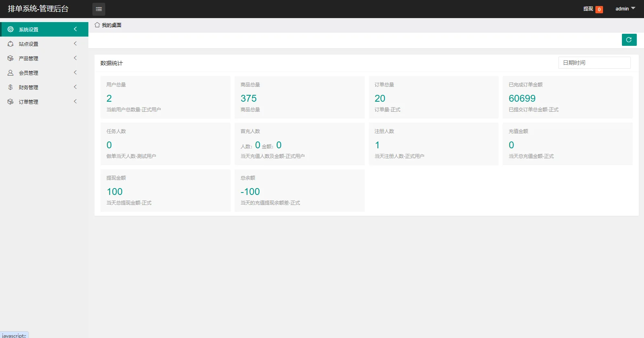Expand the 站点设置 chevron arrow
Viewport: 644px width, 338px height.
coord(75,43)
